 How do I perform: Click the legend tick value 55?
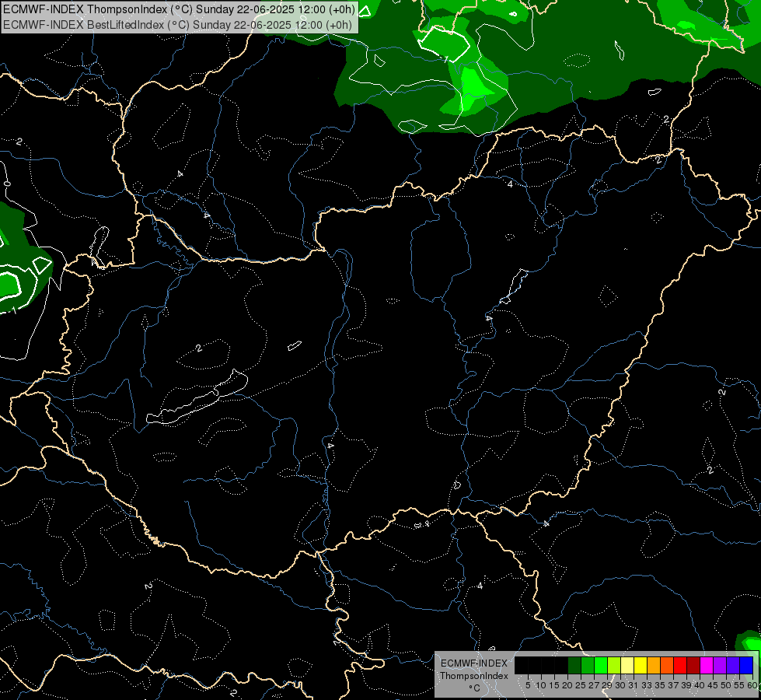(739, 685)
